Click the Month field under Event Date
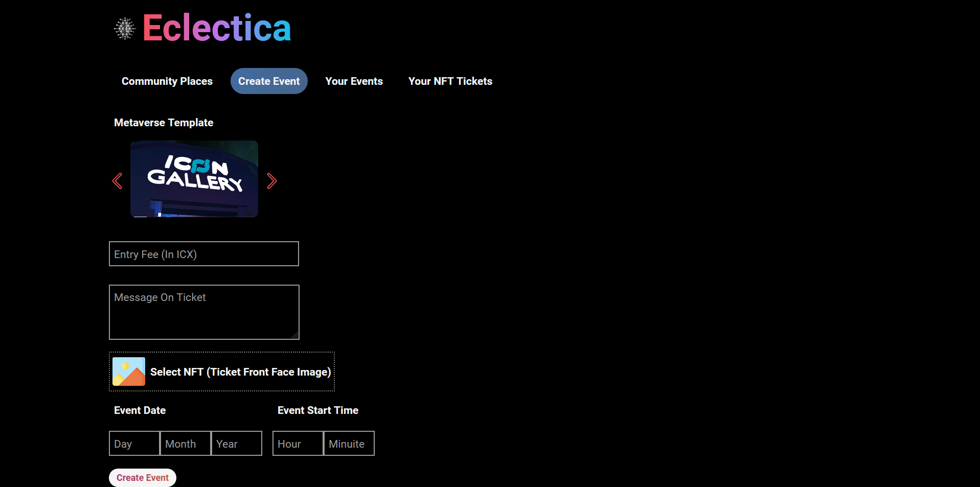980x487 pixels. coord(186,444)
